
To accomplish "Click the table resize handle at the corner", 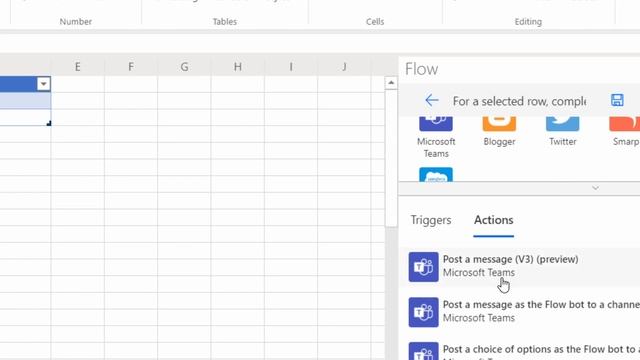I will coord(49,123).
